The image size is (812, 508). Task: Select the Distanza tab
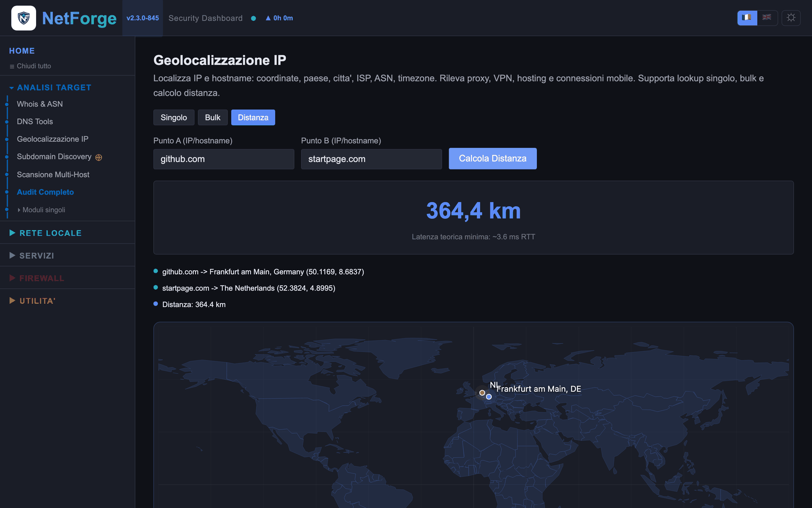point(253,117)
